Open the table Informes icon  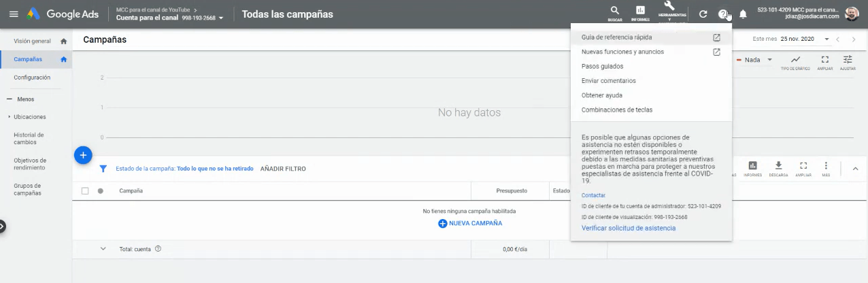752,168
